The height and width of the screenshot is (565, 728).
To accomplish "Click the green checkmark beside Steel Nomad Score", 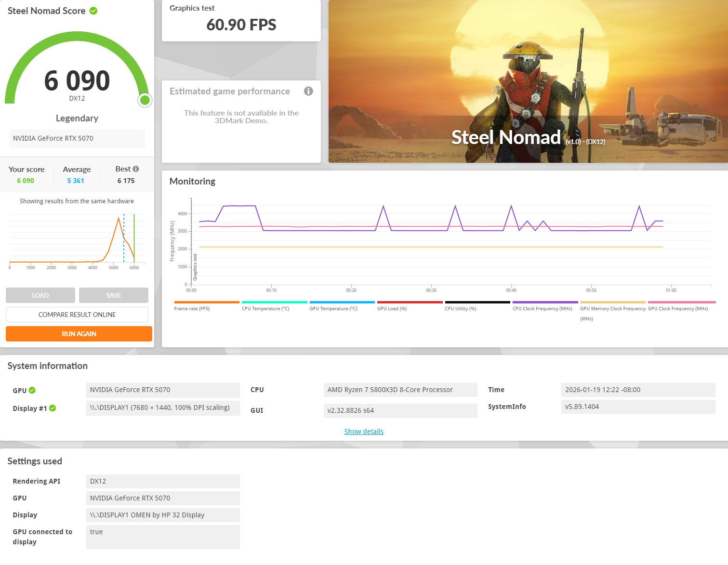I will (93, 11).
